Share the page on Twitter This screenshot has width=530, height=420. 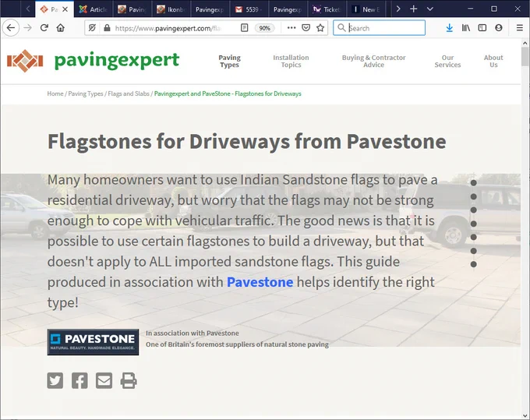[x=55, y=380]
